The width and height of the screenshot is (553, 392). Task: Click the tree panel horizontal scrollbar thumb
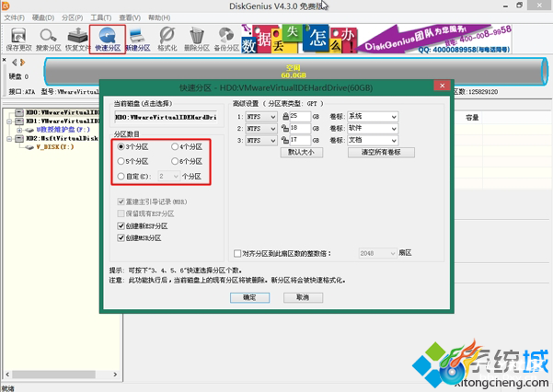pos(53,375)
